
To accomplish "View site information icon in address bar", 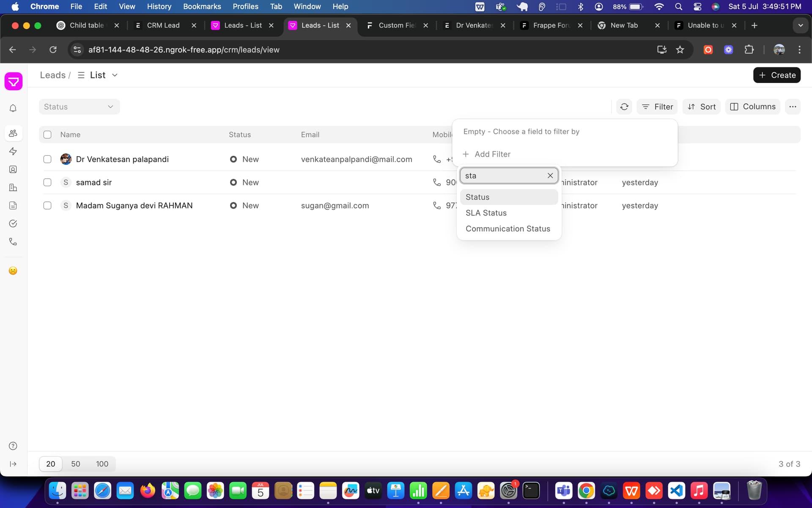I will [x=77, y=50].
